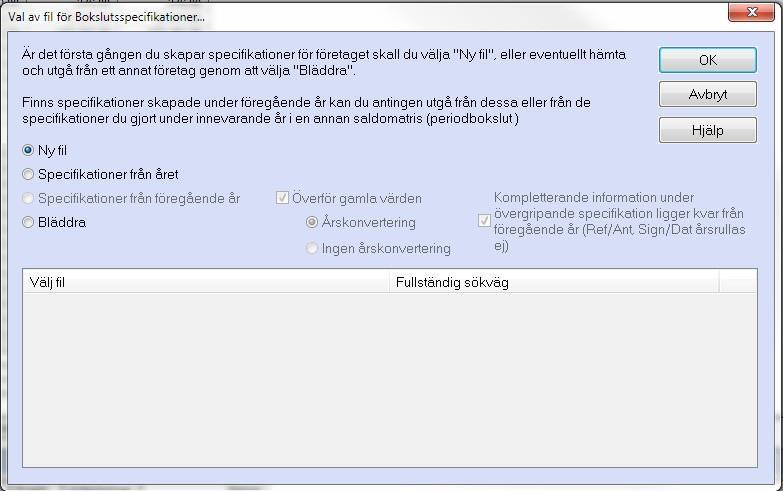The width and height of the screenshot is (783, 491).
Task: Sort by "Fullständig sökväg" column header
Action: (554, 282)
